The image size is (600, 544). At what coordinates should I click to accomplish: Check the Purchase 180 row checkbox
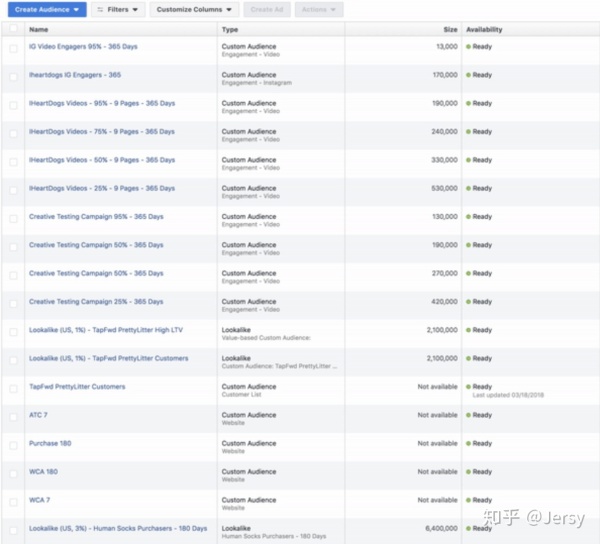tap(13, 443)
